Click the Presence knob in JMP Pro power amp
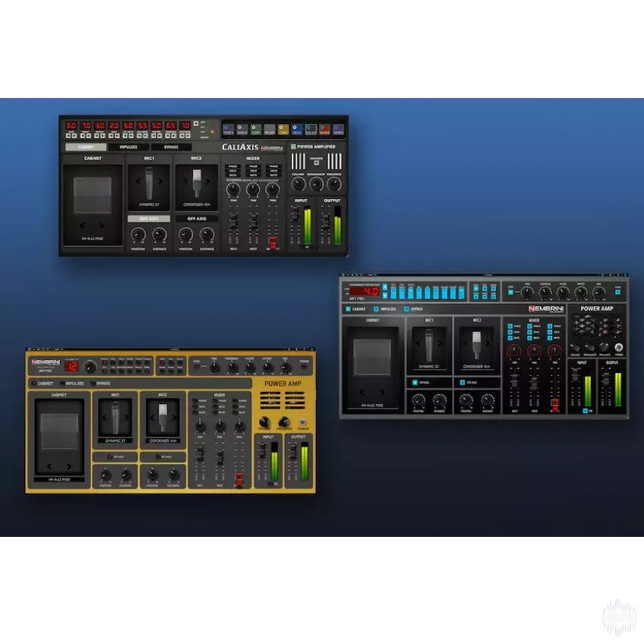 click(284, 421)
